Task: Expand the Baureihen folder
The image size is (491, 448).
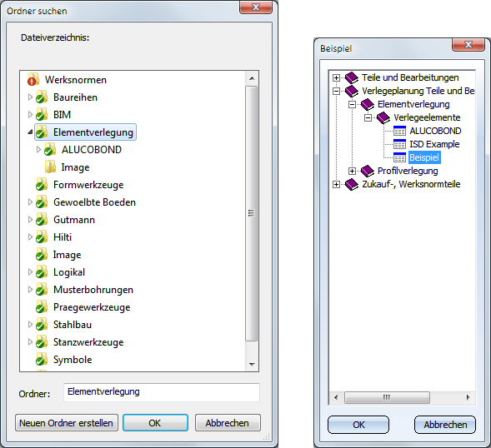Action: (30, 97)
